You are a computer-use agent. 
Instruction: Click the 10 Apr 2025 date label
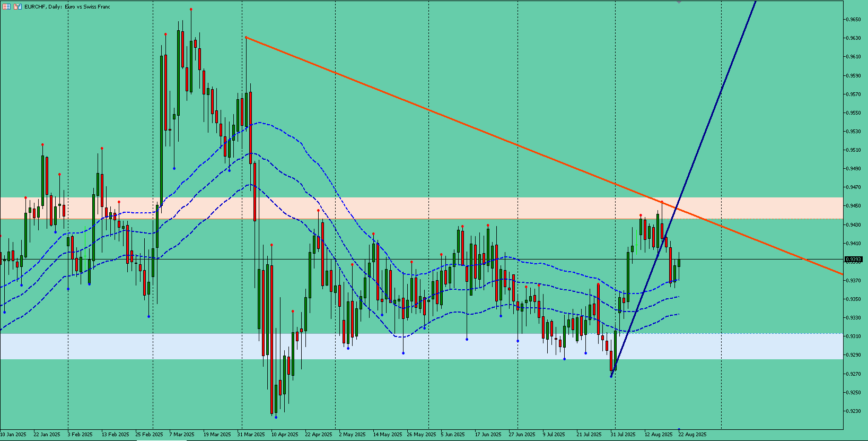[x=285, y=435]
